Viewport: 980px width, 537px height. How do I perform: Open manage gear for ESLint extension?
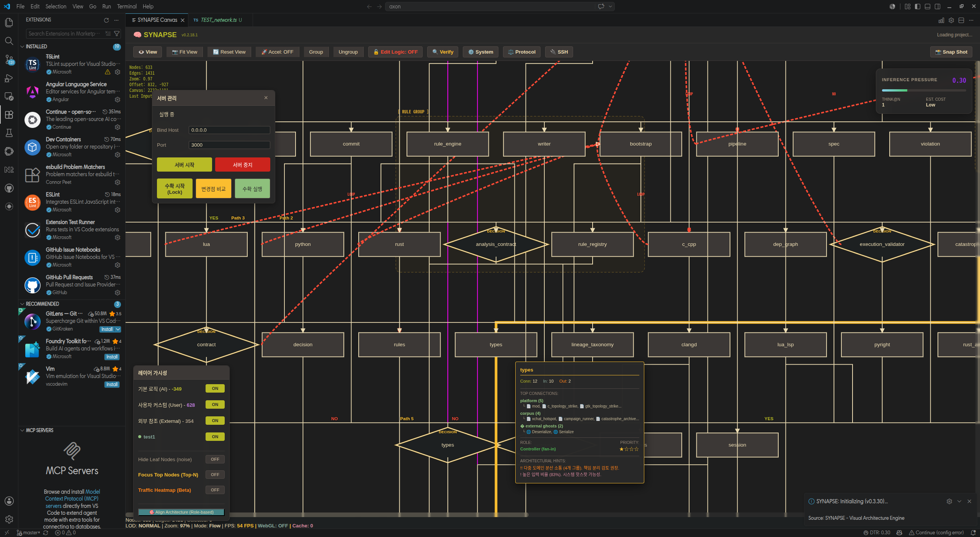click(x=118, y=210)
